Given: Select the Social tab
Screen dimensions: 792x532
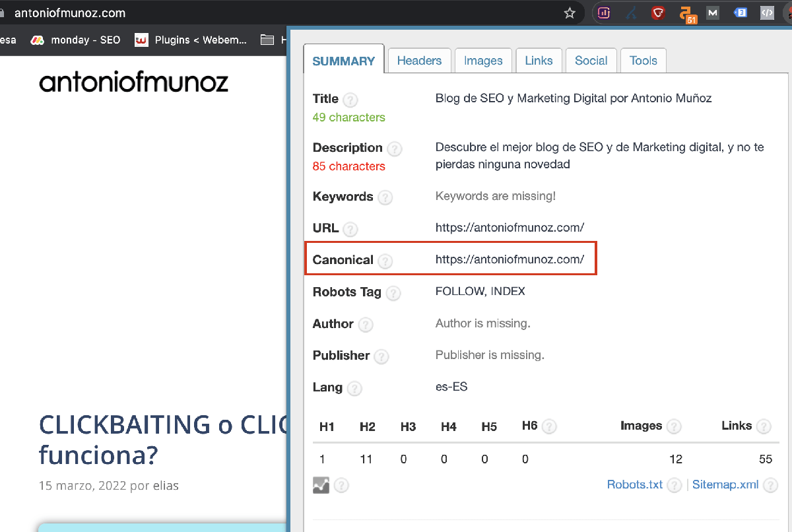Looking at the screenshot, I should [591, 60].
